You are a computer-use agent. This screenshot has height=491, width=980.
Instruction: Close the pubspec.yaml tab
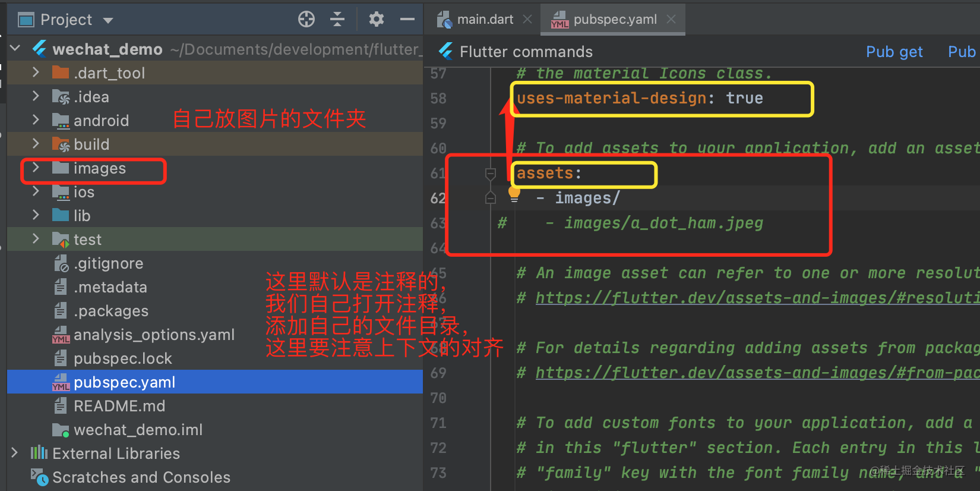[671, 19]
